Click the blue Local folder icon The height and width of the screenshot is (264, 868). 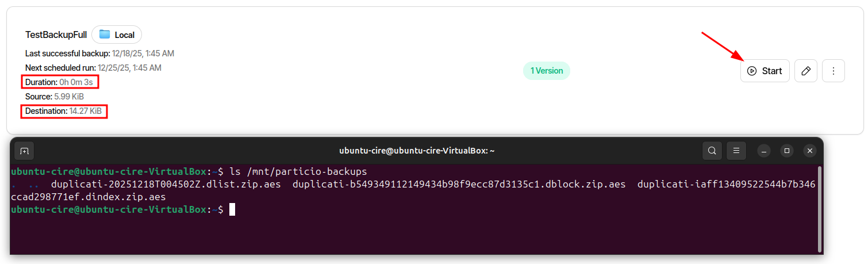(x=105, y=35)
